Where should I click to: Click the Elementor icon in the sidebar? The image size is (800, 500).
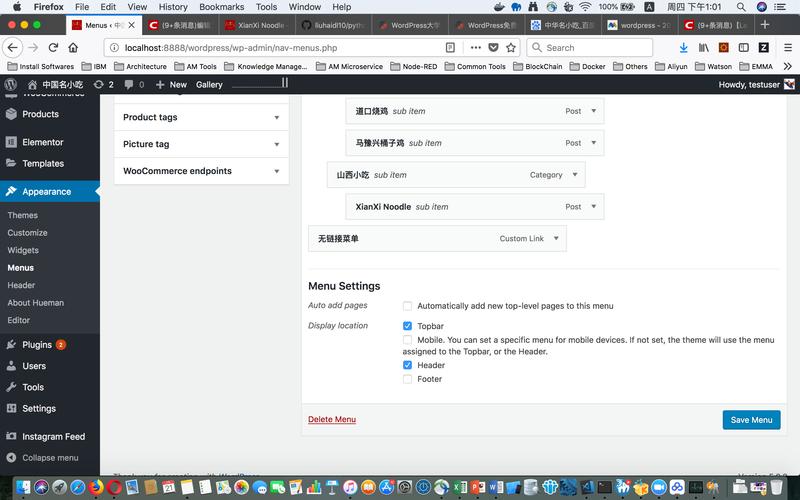click(x=11, y=142)
